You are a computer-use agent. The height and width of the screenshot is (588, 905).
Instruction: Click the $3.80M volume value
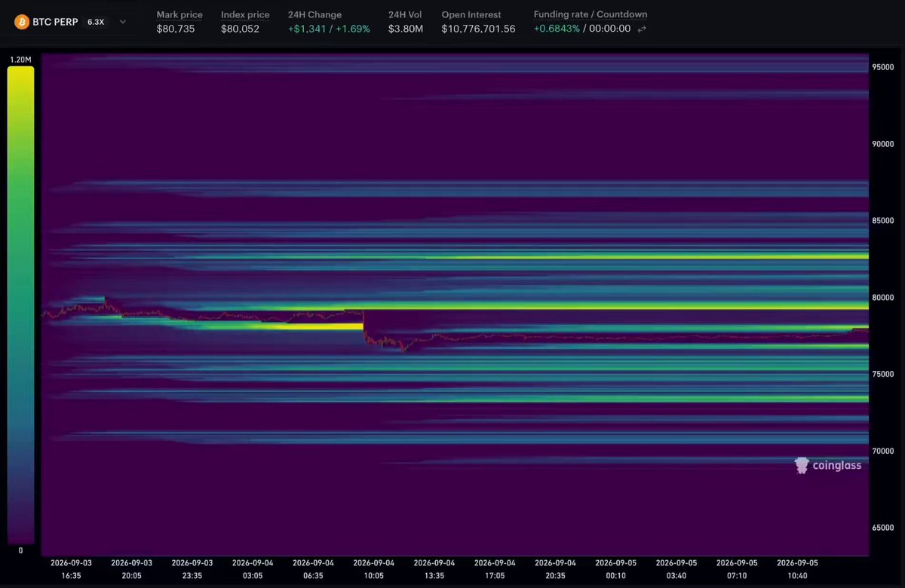coord(406,29)
